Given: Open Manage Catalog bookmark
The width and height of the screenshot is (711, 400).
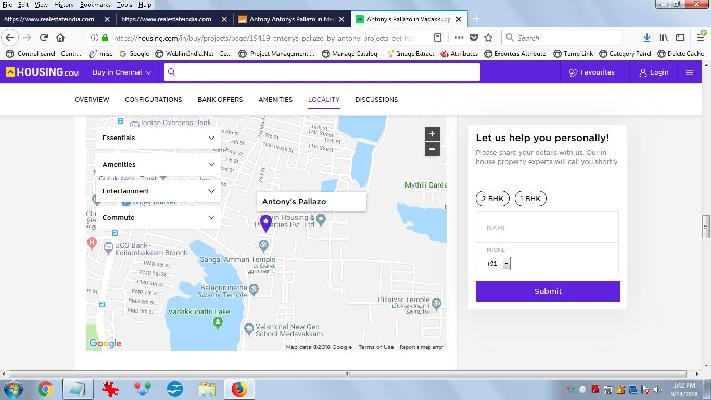Looking at the screenshot, I should 350,54.
